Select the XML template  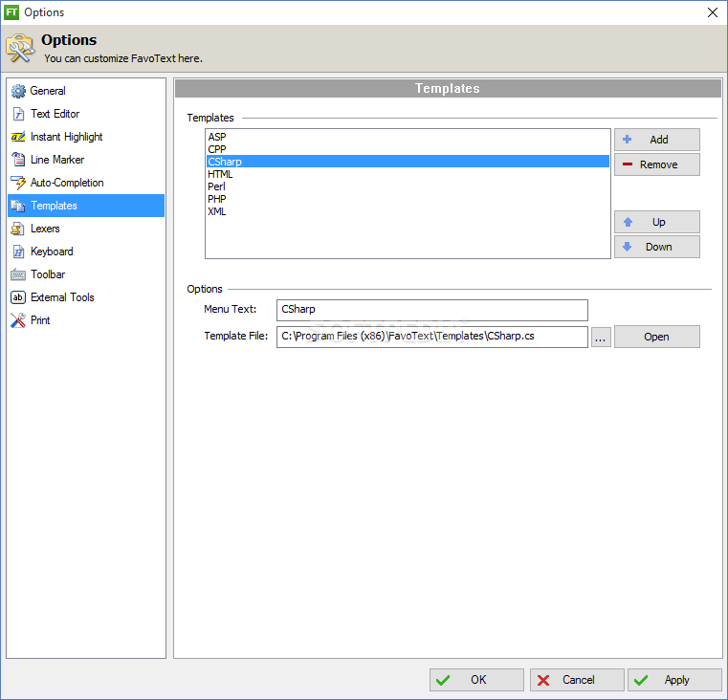tap(408, 211)
